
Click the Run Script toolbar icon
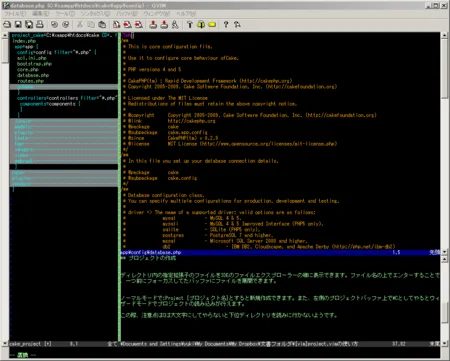click(x=175, y=24)
